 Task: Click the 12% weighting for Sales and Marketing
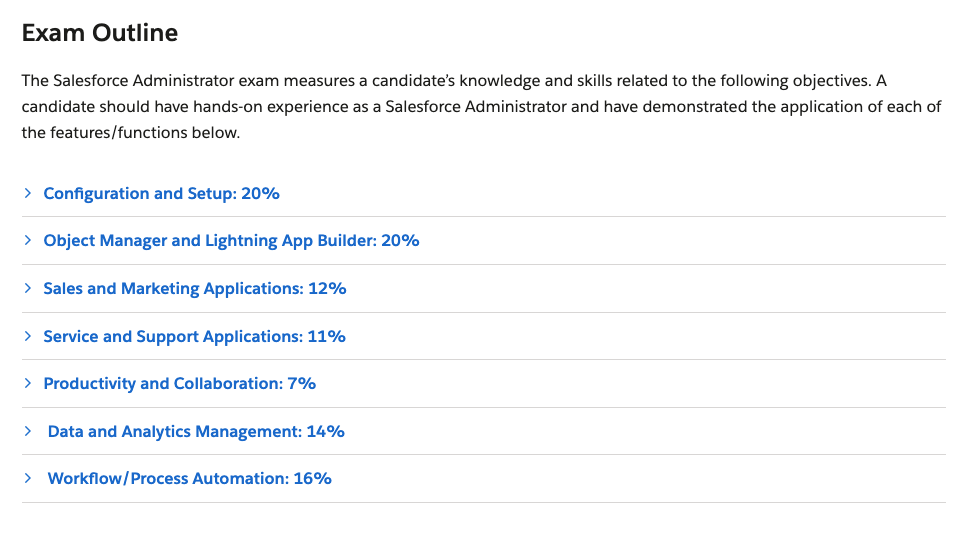(x=327, y=288)
